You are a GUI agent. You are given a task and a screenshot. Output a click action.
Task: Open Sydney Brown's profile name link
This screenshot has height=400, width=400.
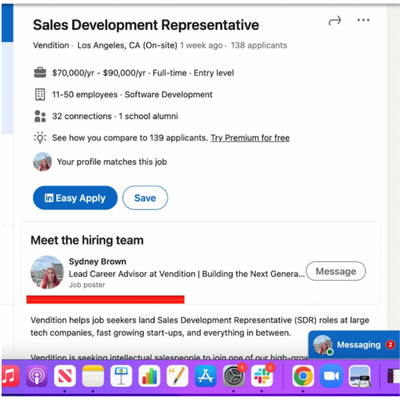pyautogui.click(x=97, y=261)
